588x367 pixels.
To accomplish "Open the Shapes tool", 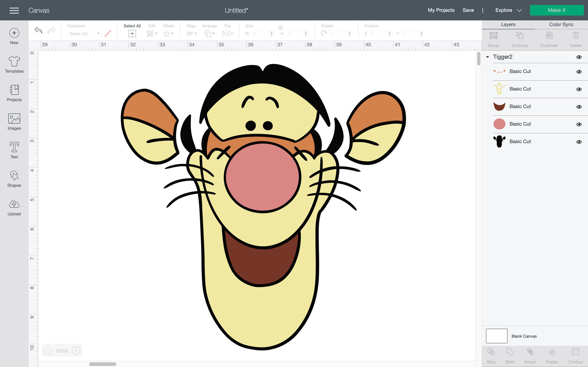I will coord(14,178).
